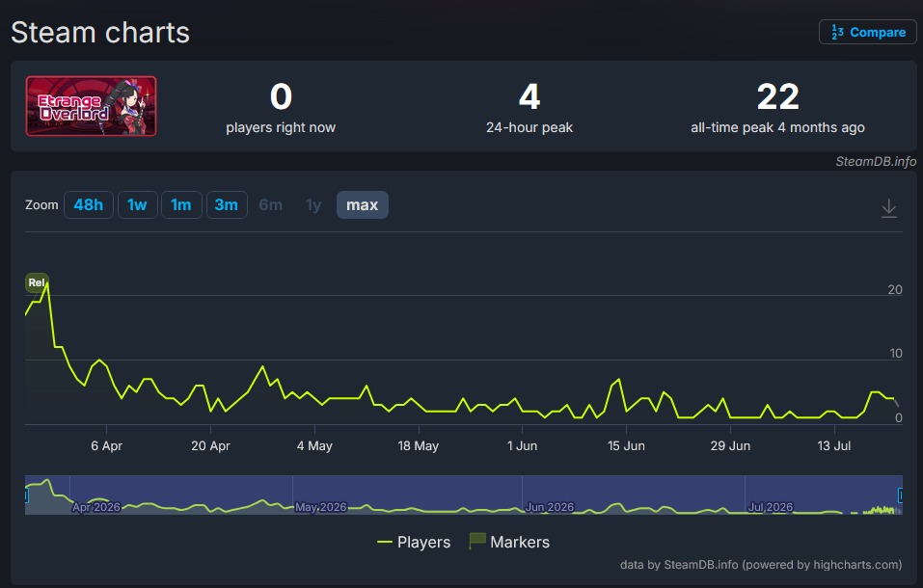Choose the 6m zoom option
The height and width of the screenshot is (588, 923).
pyautogui.click(x=271, y=204)
